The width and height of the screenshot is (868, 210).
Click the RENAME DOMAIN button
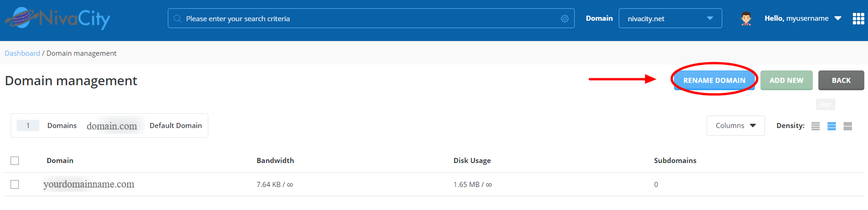click(x=714, y=80)
